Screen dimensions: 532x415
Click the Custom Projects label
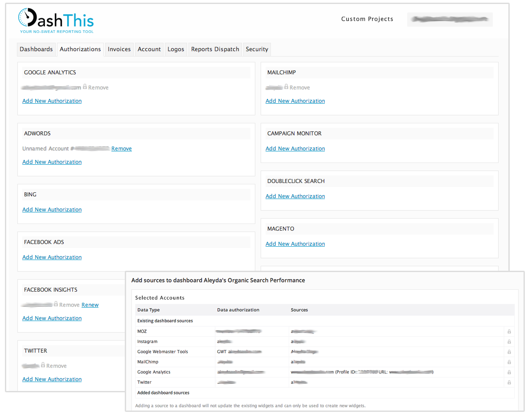coord(367,19)
